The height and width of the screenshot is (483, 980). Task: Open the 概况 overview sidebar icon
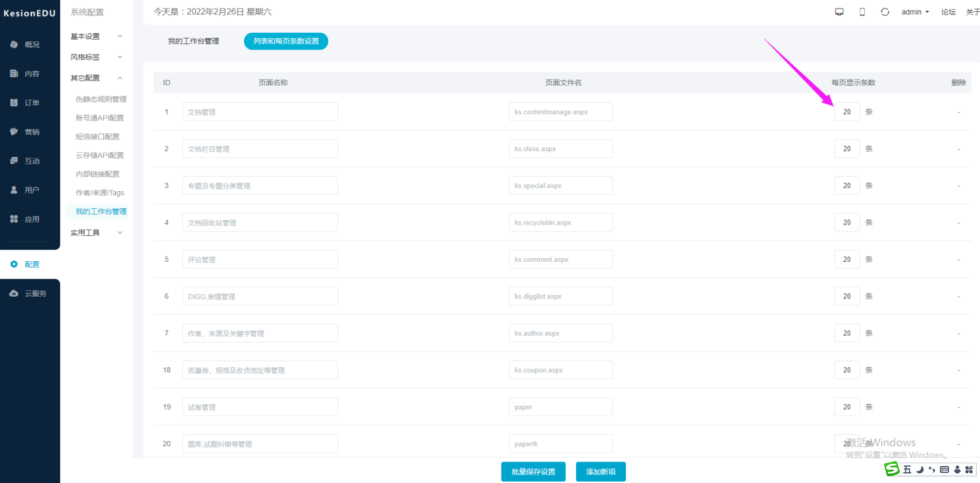14,45
